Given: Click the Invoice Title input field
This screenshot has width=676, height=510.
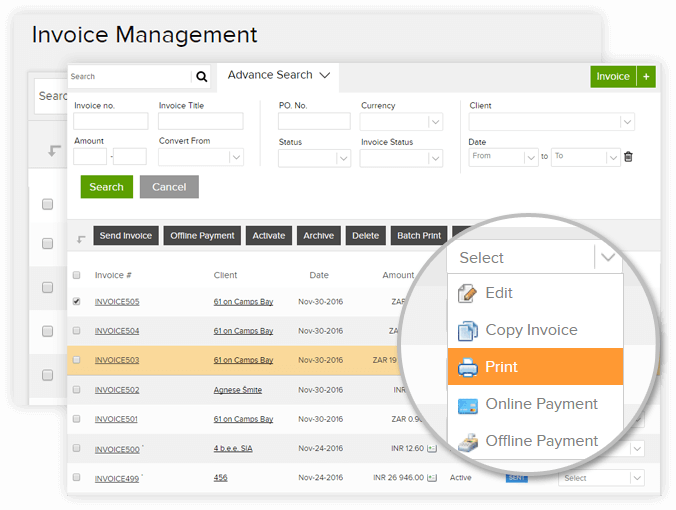Looking at the screenshot, I should tap(200, 121).
